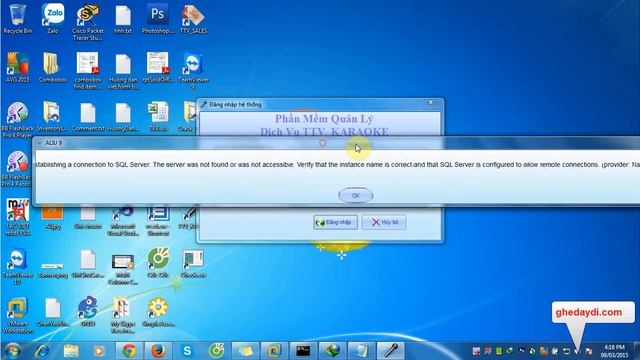Viewport: 640px width, 360px height.
Task: Switch to Firefox on the taskbar
Action: [158, 351]
